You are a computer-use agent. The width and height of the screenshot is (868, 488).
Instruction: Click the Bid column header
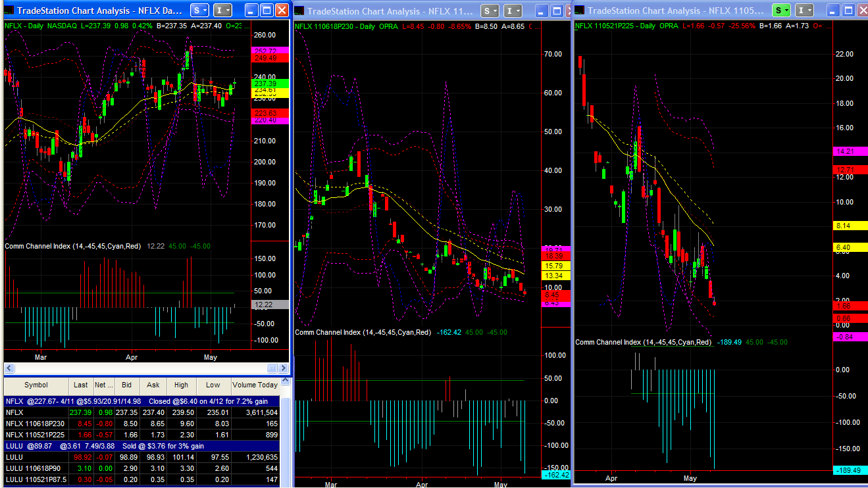coord(126,385)
